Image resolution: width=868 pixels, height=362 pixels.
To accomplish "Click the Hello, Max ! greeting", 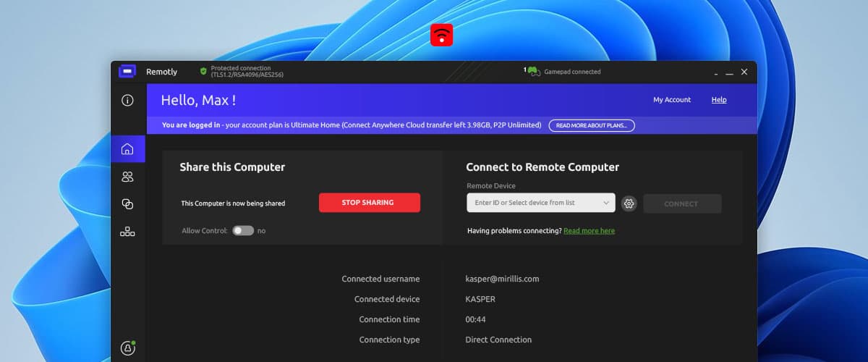I will coord(198,101).
